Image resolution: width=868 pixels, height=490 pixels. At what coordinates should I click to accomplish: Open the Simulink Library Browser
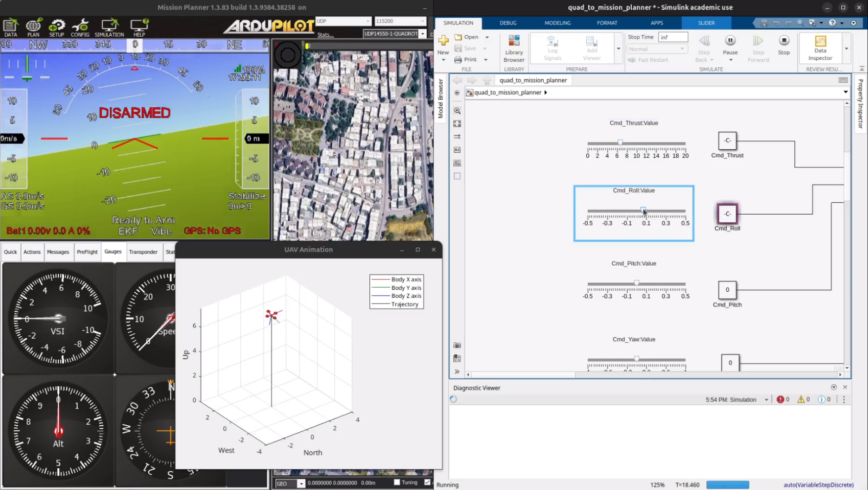[514, 48]
